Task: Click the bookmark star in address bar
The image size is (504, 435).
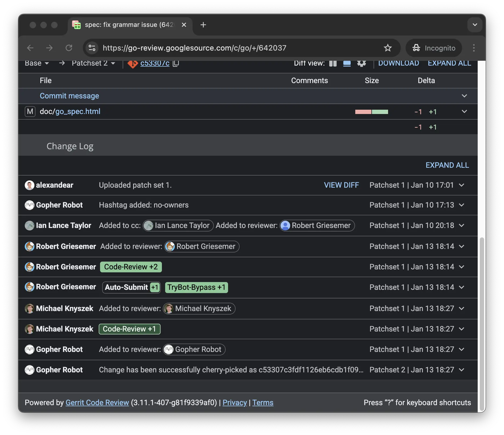Action: click(388, 48)
